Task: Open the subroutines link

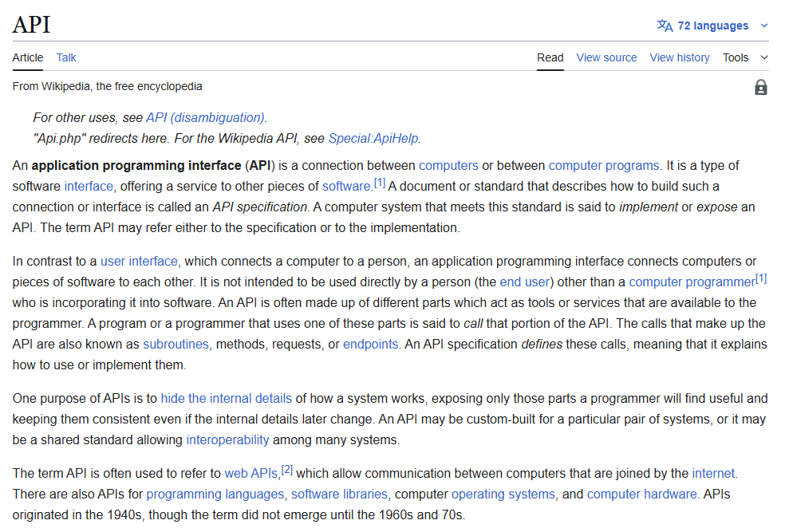Action: tap(176, 345)
